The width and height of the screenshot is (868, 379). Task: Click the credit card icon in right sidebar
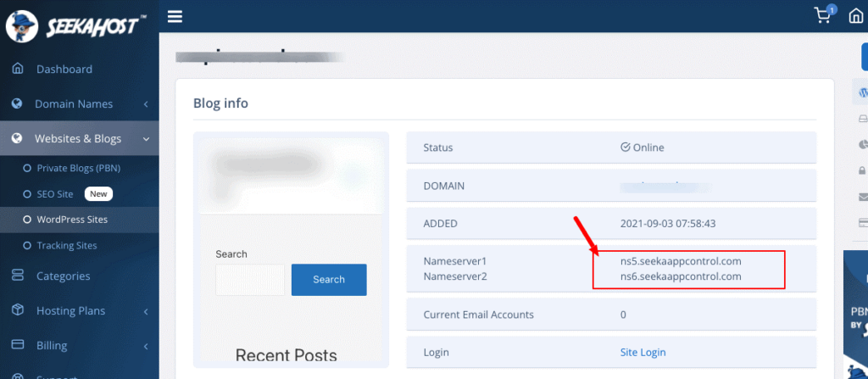tap(862, 223)
